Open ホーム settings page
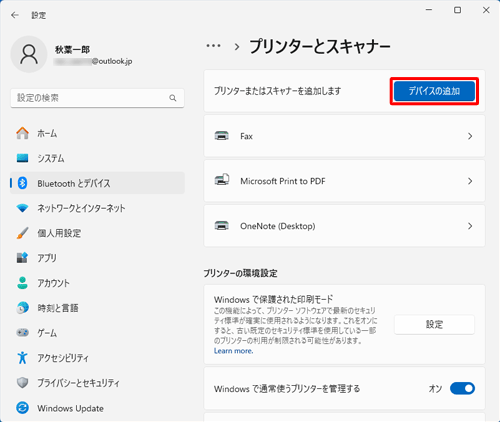Image resolution: width=500 pixels, height=422 pixels. click(x=97, y=133)
